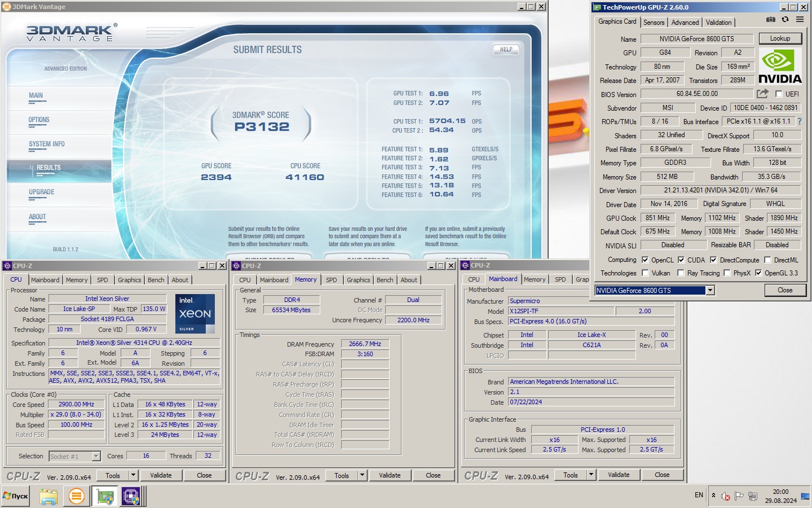This screenshot has width=812, height=508.
Task: Click the GPU name field NVIDIA GeForce 8600 GTS
Action: pos(697,39)
